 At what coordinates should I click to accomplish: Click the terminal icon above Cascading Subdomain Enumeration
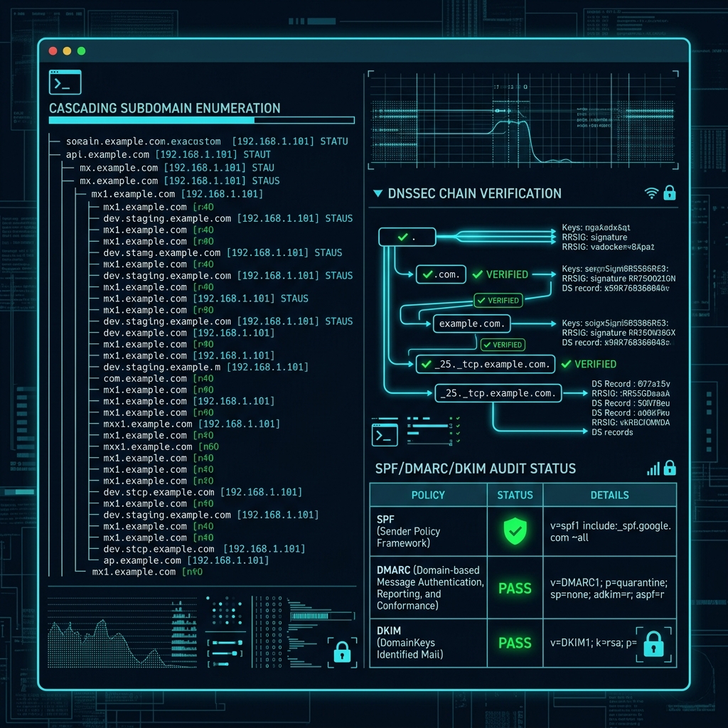[x=65, y=82]
